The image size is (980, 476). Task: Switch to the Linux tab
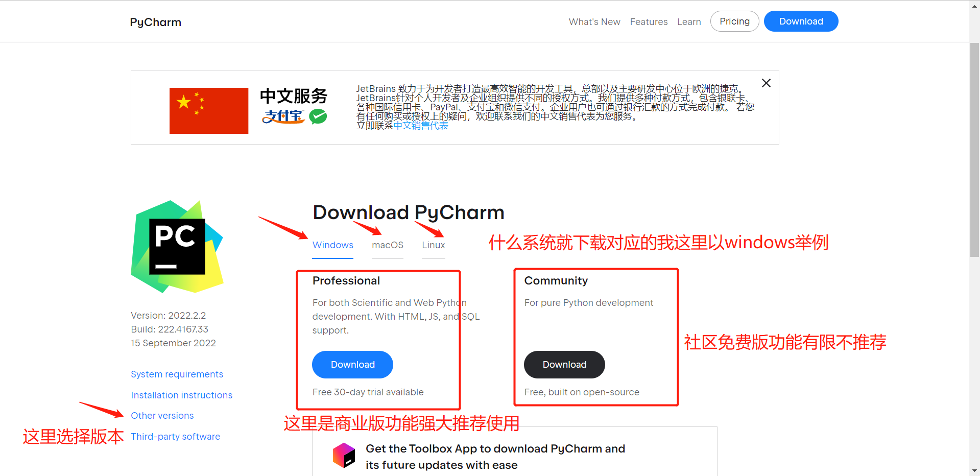[434, 245]
